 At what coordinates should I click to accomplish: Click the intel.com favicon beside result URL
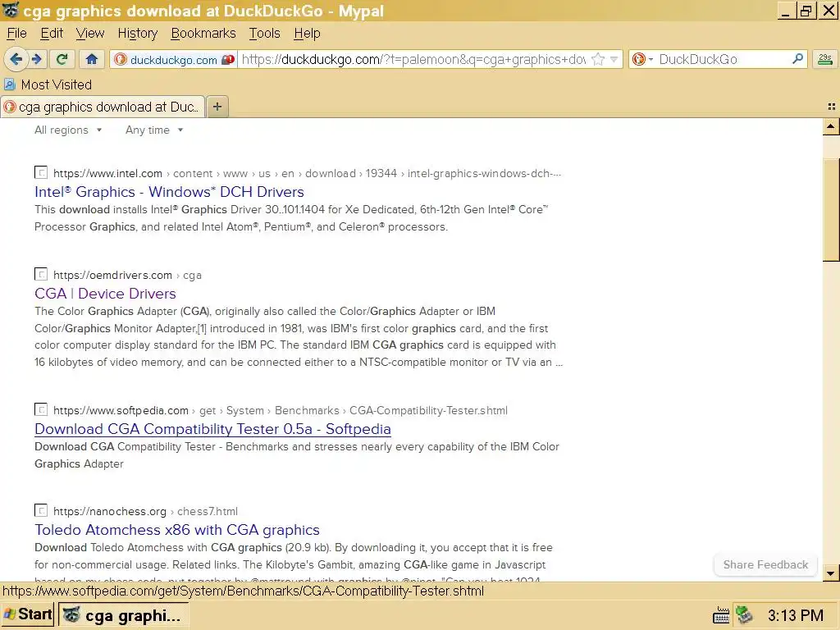(x=41, y=172)
